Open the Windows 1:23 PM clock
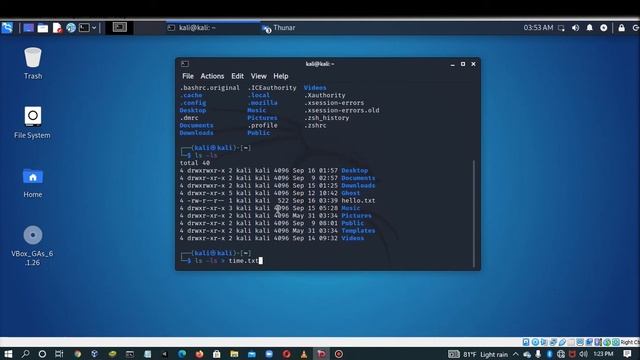 click(603, 354)
